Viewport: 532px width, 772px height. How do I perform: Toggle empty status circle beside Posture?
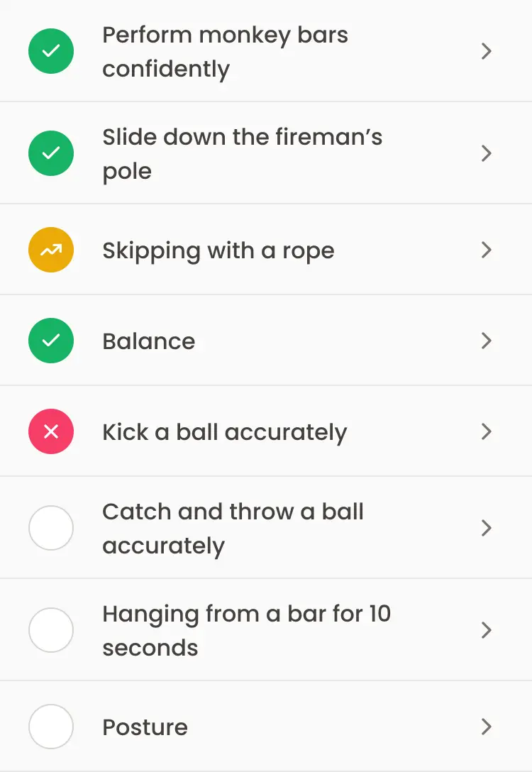tap(51, 727)
